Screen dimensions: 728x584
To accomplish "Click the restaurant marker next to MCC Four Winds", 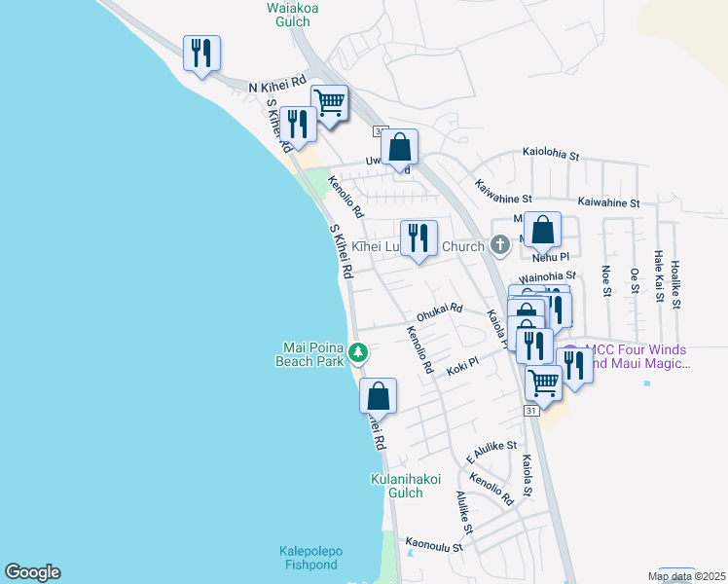I will tap(575, 368).
